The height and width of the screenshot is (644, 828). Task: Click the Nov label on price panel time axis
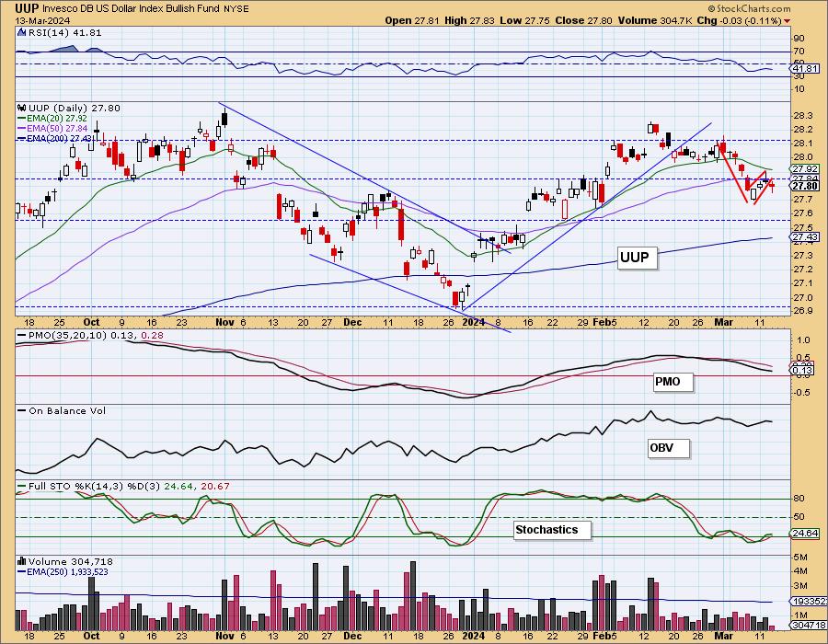[x=225, y=322]
